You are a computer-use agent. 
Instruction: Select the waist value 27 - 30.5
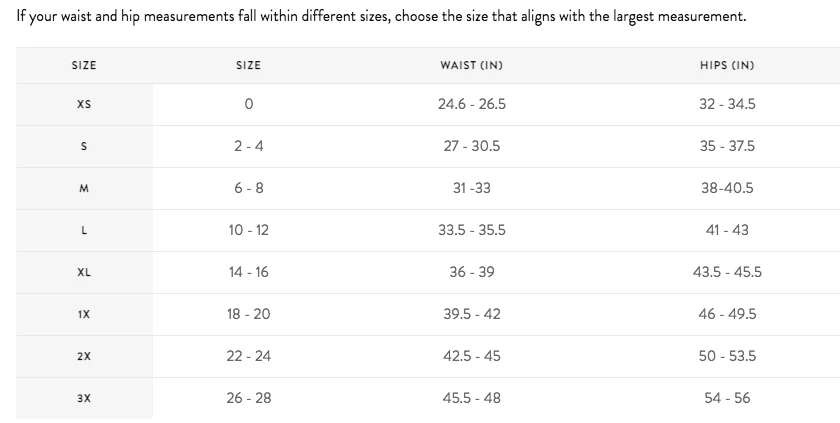(471, 146)
